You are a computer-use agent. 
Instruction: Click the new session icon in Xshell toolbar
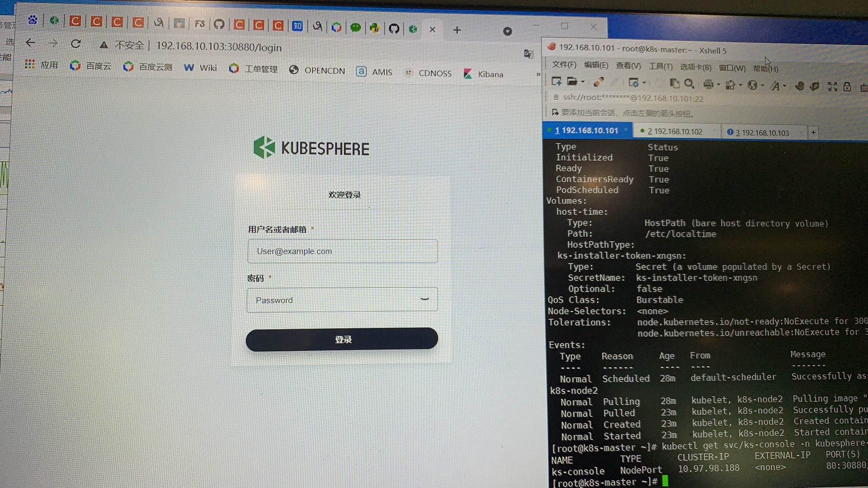pyautogui.click(x=556, y=82)
